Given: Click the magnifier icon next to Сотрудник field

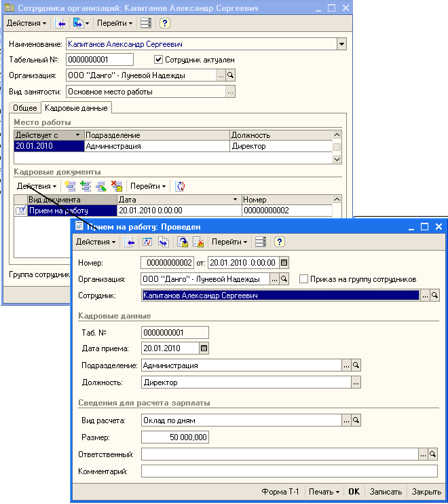Looking at the screenshot, I should pyautogui.click(x=434, y=295).
